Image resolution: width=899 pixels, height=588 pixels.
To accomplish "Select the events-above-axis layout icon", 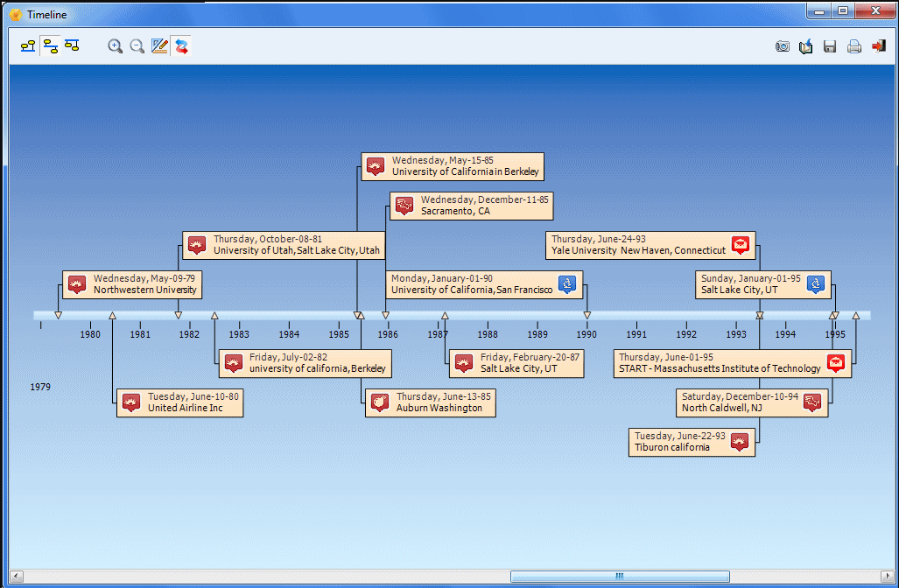I will pos(28,46).
